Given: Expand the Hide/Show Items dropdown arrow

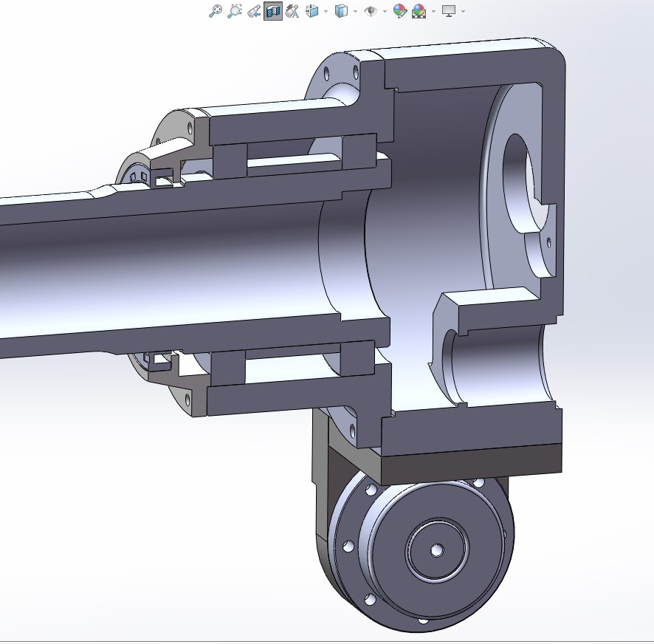Looking at the screenshot, I should click(385, 11).
